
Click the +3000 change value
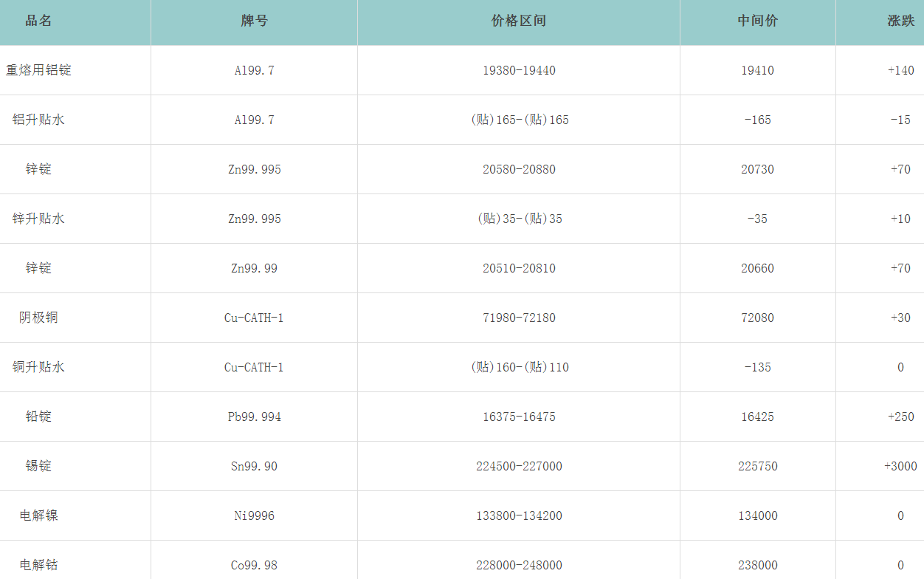coord(900,466)
